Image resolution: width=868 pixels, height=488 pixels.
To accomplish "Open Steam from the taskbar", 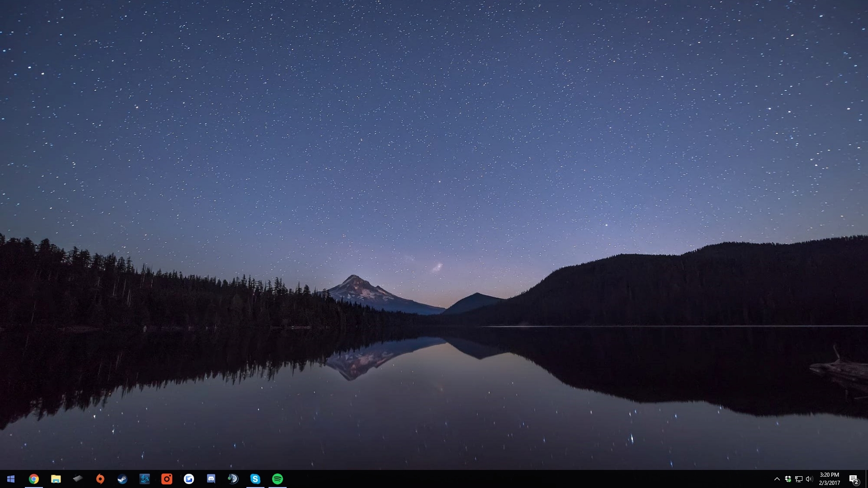I will click(x=123, y=479).
